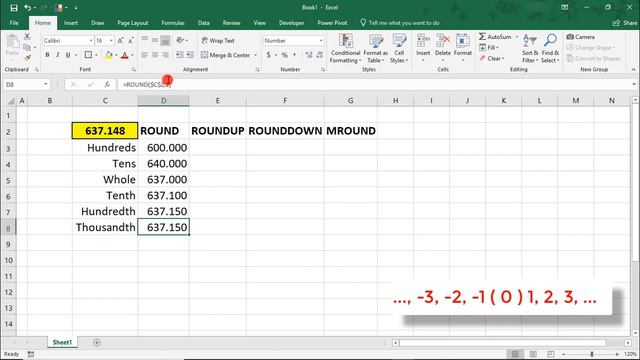640x360 pixels.
Task: Adjust the zoom slider
Action: [591, 354]
